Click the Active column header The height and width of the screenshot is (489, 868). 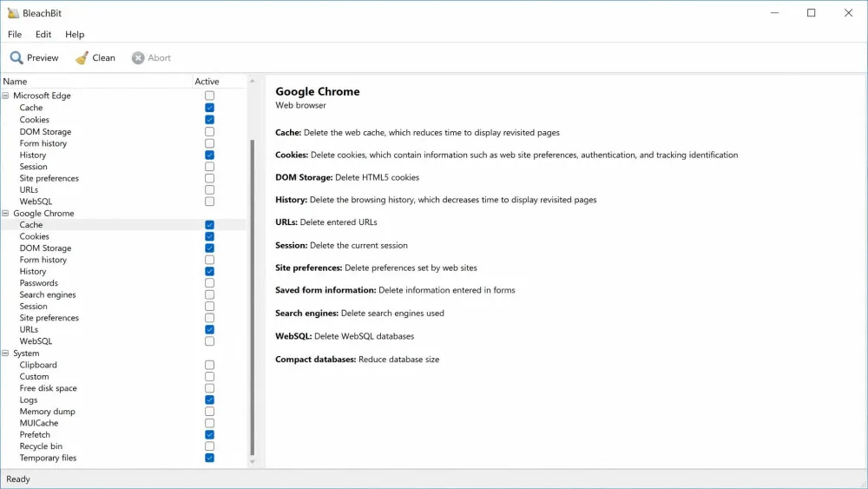point(220,82)
